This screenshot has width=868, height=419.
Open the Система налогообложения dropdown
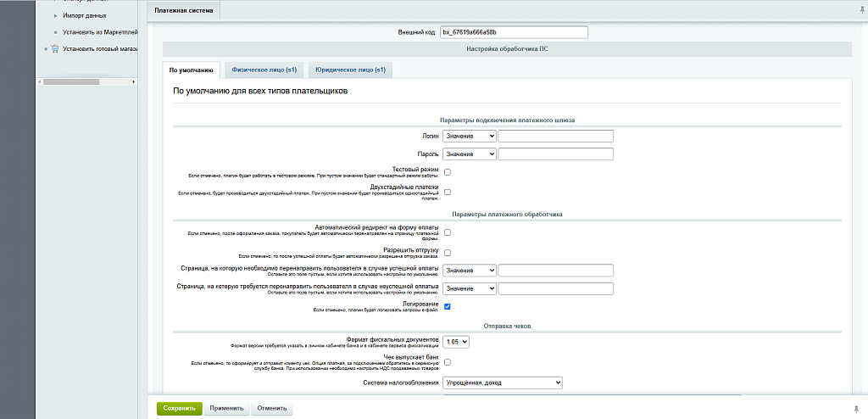coord(503,383)
